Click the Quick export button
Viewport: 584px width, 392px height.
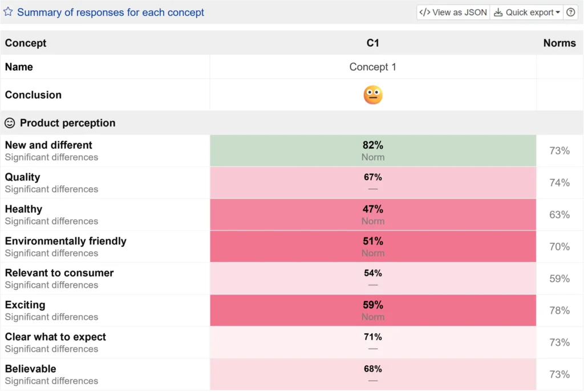coord(526,12)
